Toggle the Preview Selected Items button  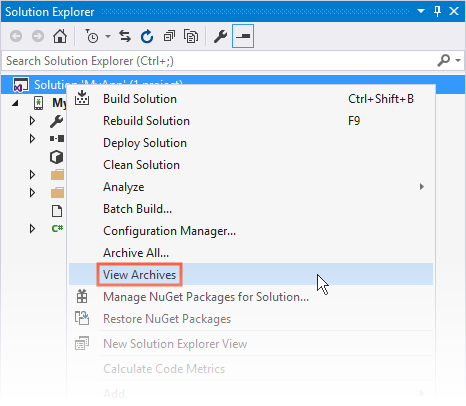243,36
